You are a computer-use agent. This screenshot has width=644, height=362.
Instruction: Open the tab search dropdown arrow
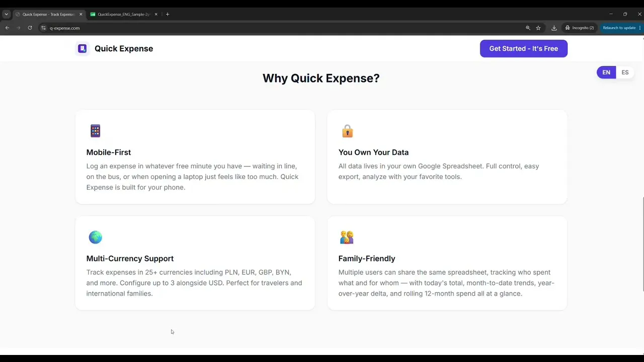[6, 14]
